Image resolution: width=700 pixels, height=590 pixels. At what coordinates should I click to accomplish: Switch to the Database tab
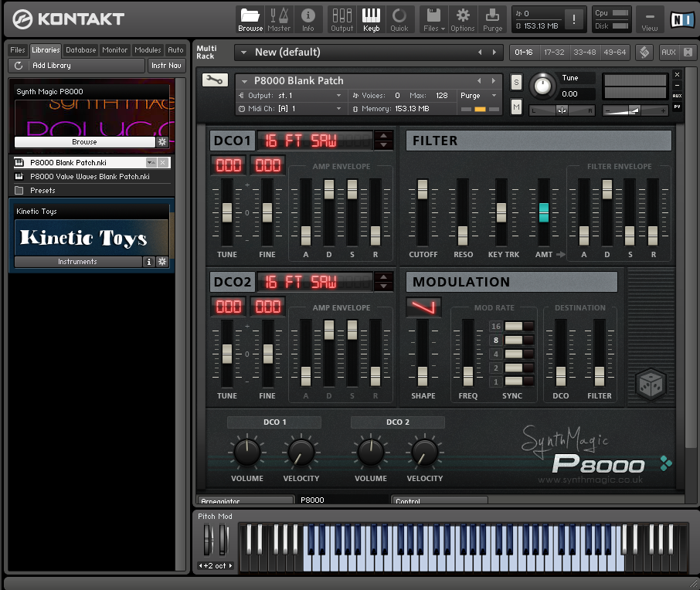81,50
